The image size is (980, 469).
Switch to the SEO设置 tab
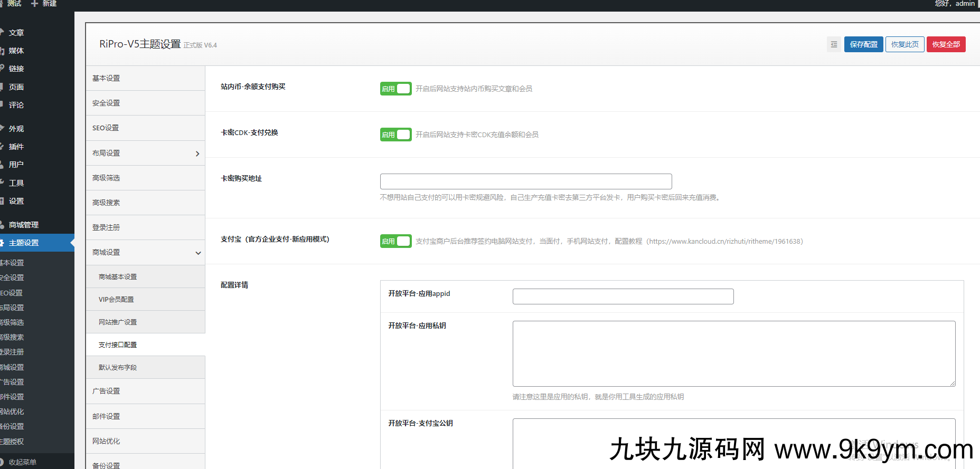point(106,128)
